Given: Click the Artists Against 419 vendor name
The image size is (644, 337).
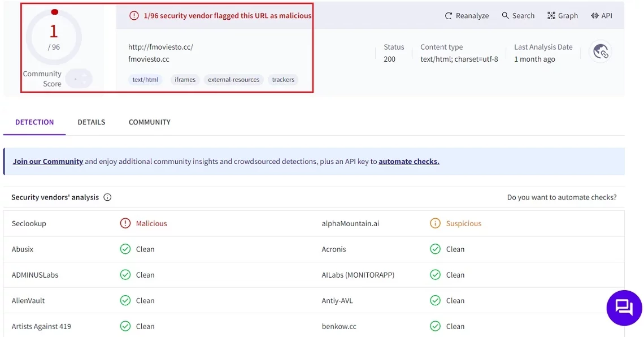Looking at the screenshot, I should click(41, 326).
